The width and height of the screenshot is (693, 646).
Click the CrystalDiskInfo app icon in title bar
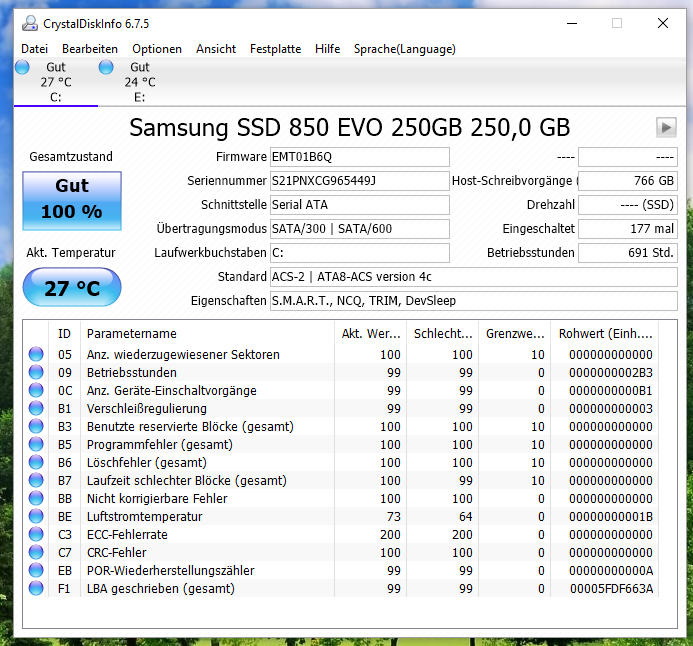[30, 23]
